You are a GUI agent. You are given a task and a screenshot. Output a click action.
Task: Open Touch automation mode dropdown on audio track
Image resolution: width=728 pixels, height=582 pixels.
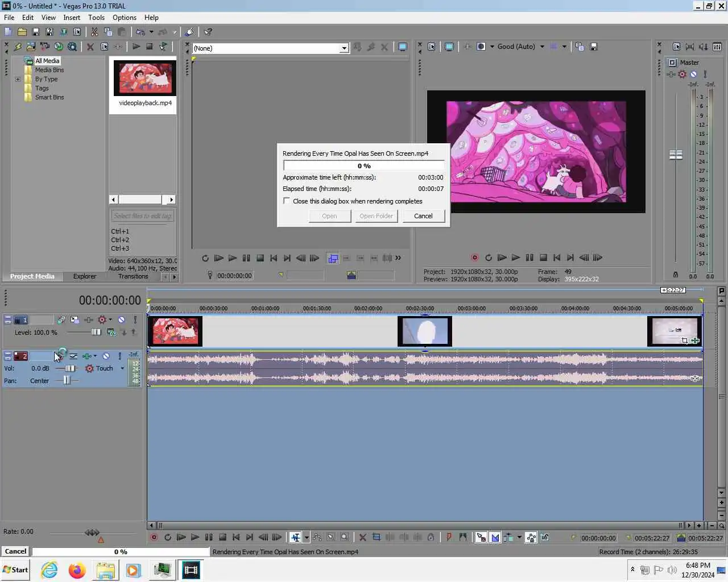coord(122,368)
